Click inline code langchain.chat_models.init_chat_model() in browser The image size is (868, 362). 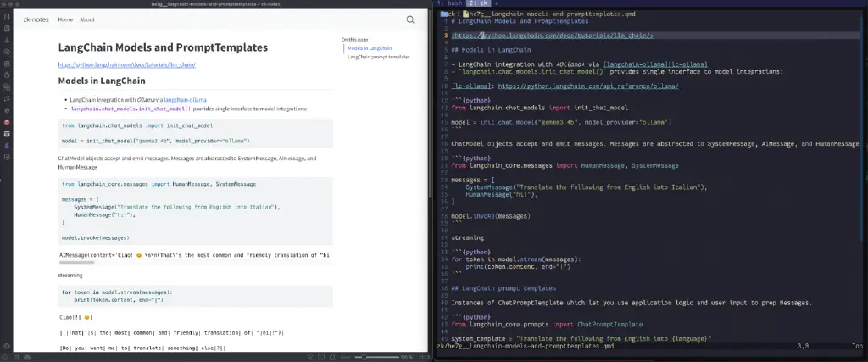point(131,109)
